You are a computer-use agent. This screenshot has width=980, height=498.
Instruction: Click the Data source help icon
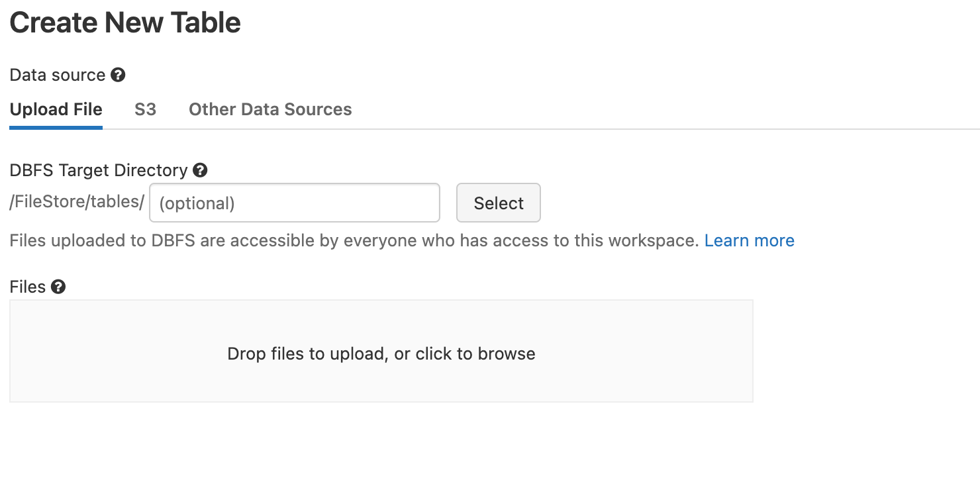coord(118,75)
